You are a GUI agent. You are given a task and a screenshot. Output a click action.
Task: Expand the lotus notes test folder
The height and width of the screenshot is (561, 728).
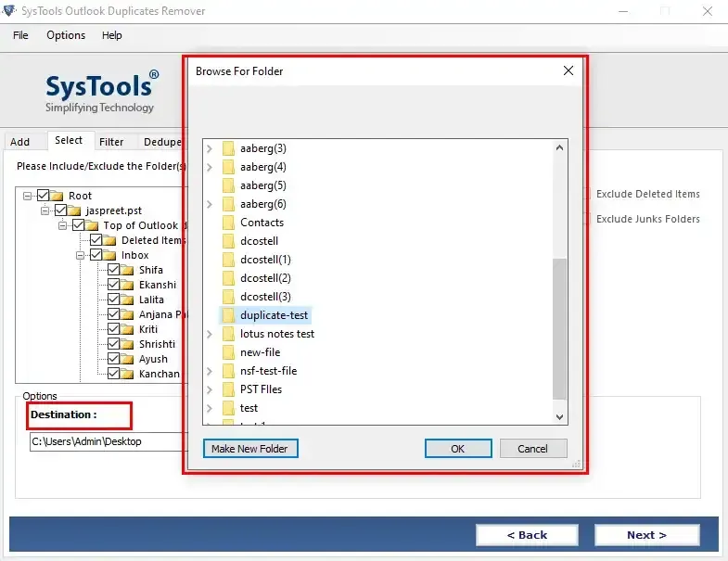pos(210,334)
